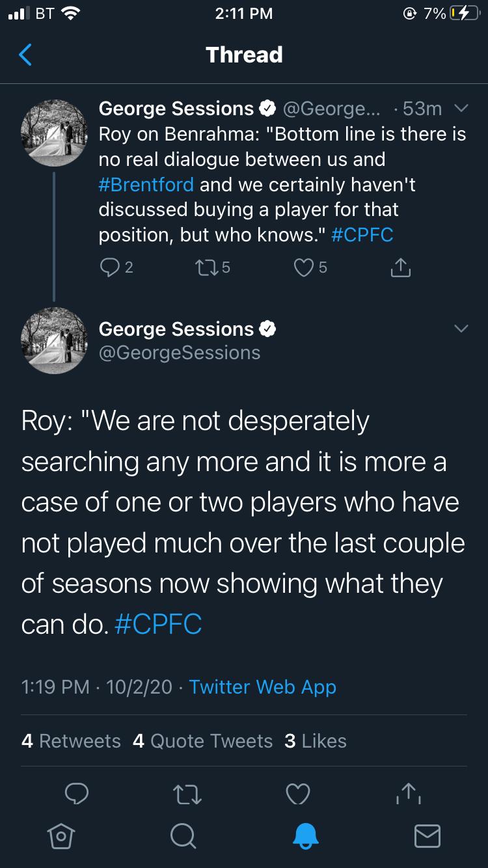Share the main tweet
The width and height of the screenshot is (488, 868).
click(x=409, y=793)
